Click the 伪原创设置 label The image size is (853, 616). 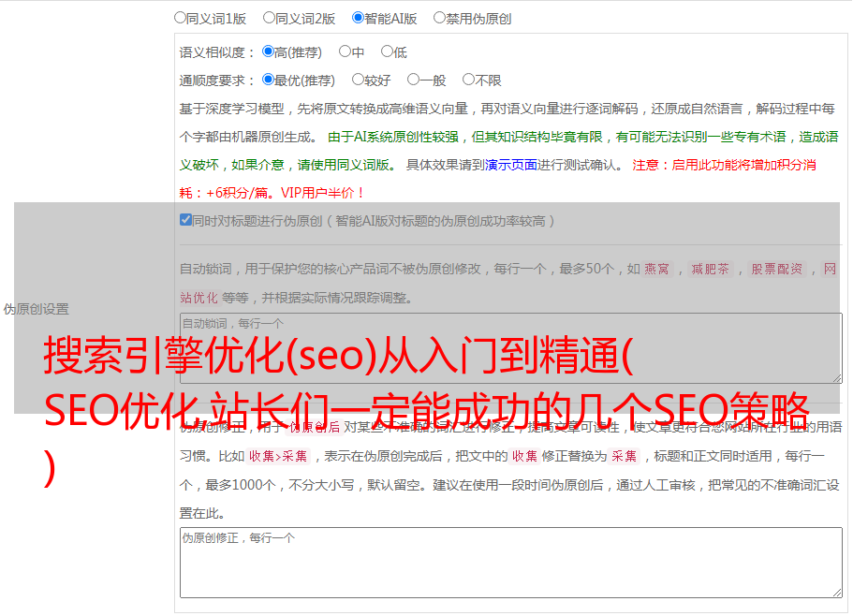point(36,309)
